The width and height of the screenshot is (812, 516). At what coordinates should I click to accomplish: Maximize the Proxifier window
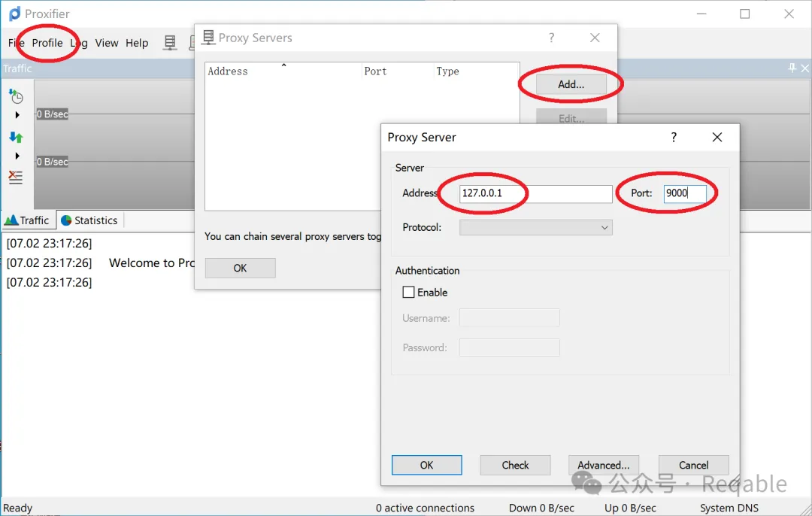coord(744,14)
